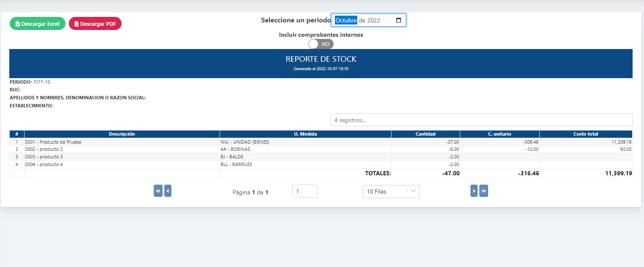Select the 2022 year in period field
The height and width of the screenshot is (267, 644).
click(x=374, y=20)
